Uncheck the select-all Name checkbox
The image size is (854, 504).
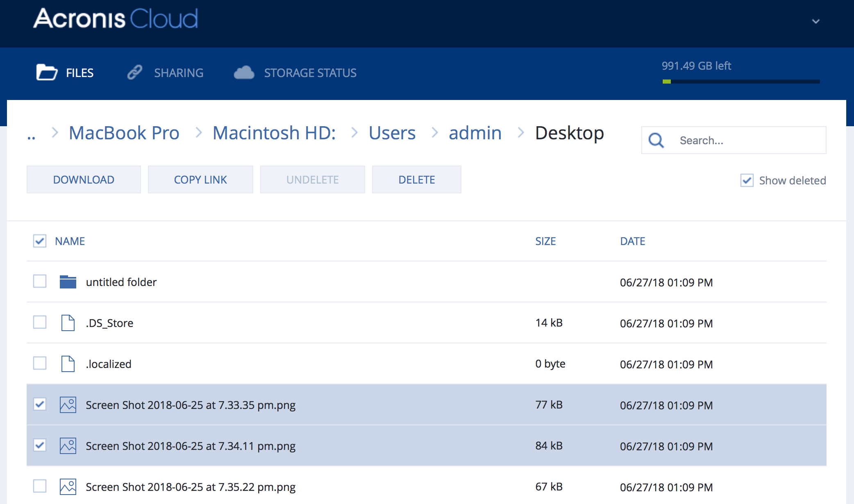point(39,241)
